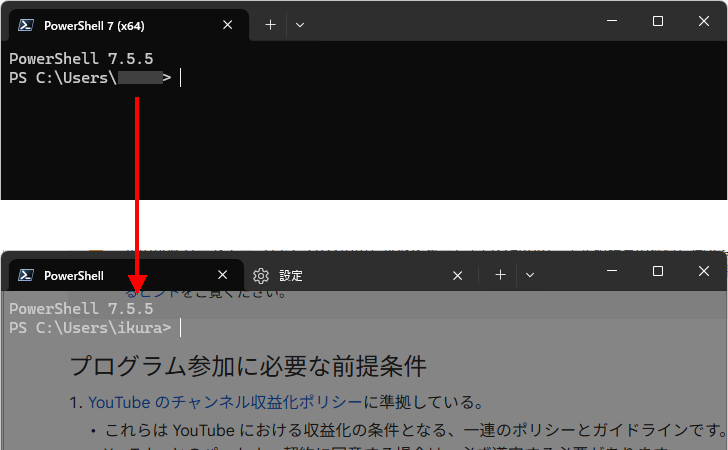Open the 'YouTube のチャンネル収益化ポリシー' link
728x450 pixels.
coord(225,402)
